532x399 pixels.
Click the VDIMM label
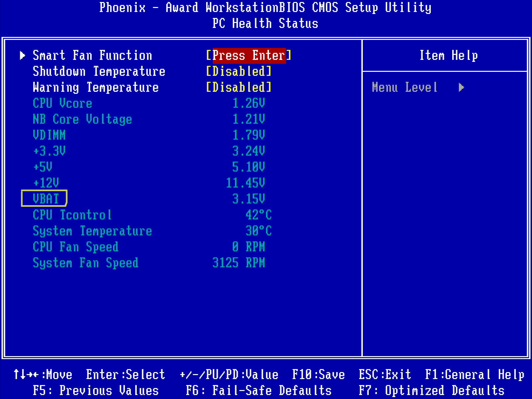click(x=49, y=135)
